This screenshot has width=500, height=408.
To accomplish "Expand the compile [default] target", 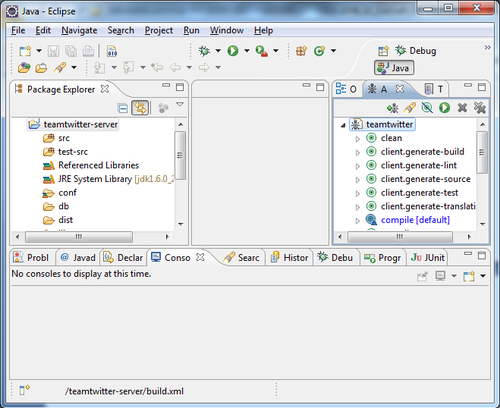I will (358, 221).
